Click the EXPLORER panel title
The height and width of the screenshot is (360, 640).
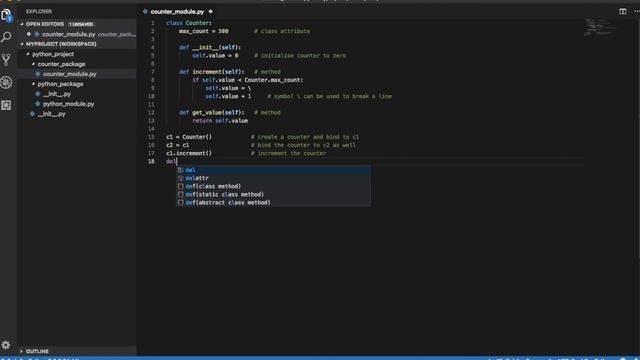click(x=39, y=11)
